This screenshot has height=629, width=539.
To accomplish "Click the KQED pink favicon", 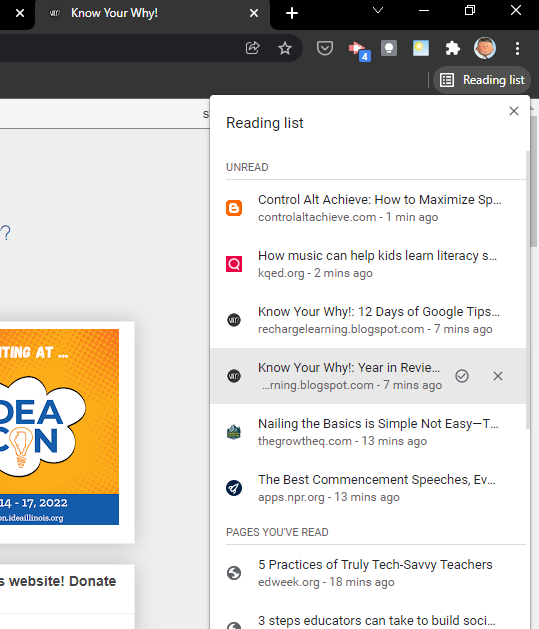I will [x=234, y=264].
